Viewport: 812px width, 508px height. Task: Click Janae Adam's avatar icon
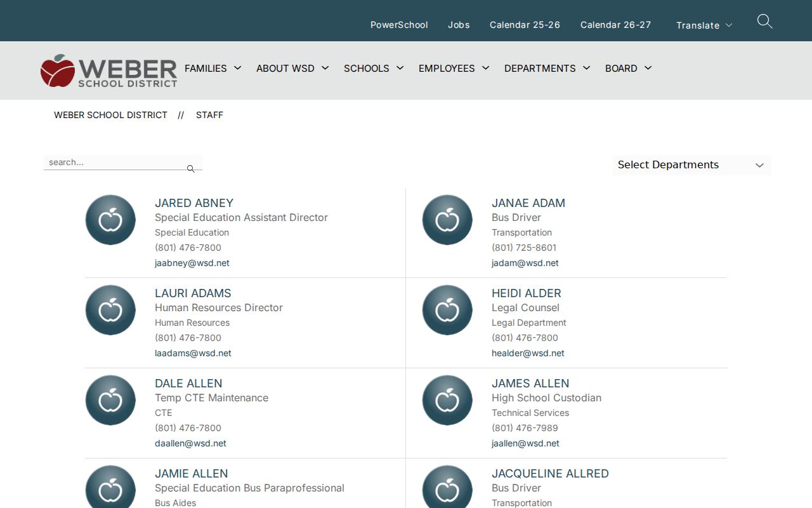click(x=447, y=220)
